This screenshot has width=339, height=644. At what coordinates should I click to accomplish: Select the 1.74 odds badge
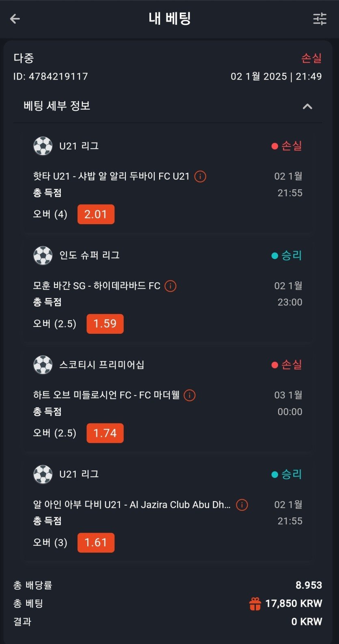click(x=105, y=433)
